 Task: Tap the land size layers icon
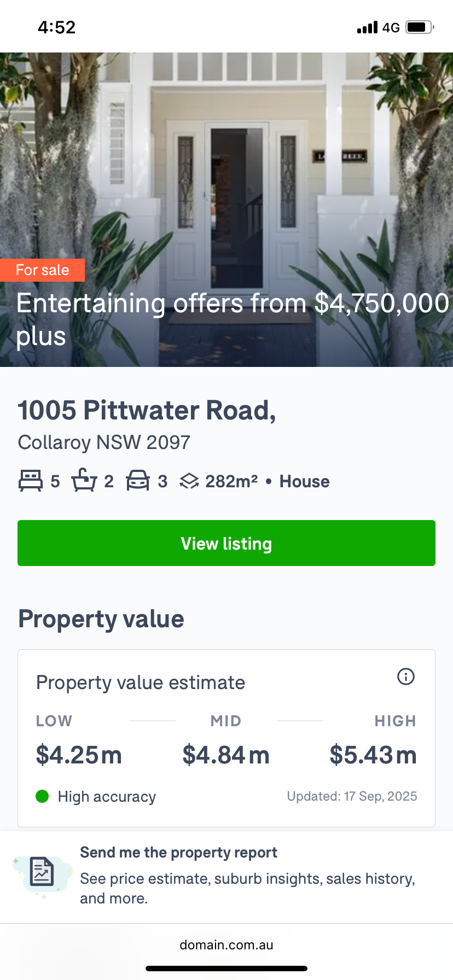pyautogui.click(x=189, y=481)
